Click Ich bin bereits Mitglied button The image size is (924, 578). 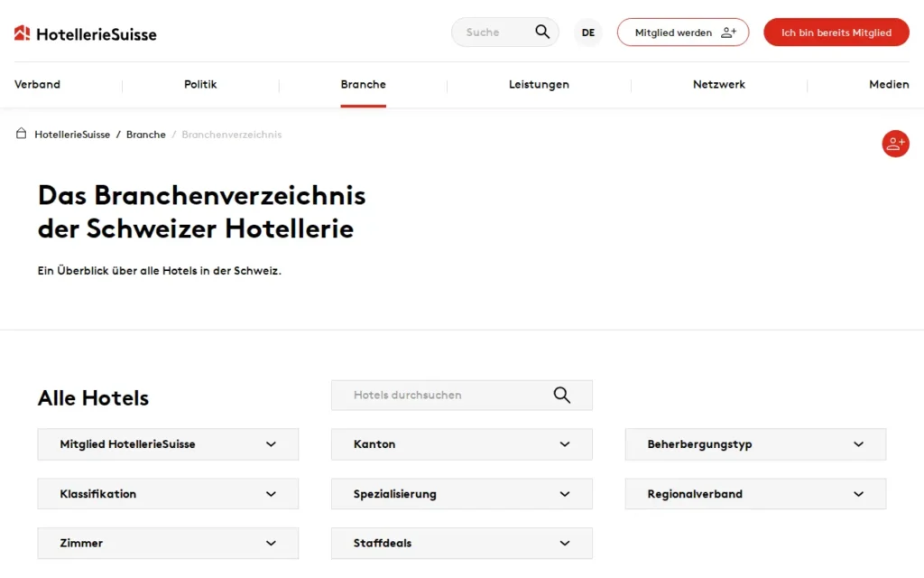836,33
